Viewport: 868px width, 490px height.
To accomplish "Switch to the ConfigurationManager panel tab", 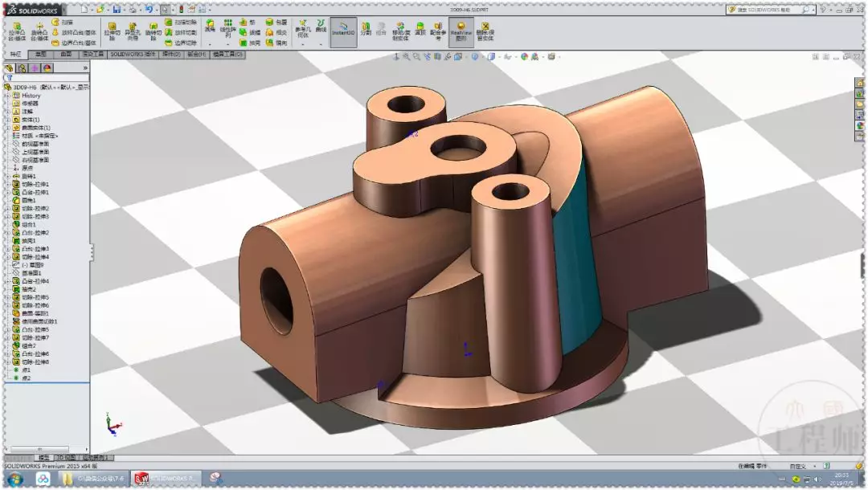I will click(35, 68).
